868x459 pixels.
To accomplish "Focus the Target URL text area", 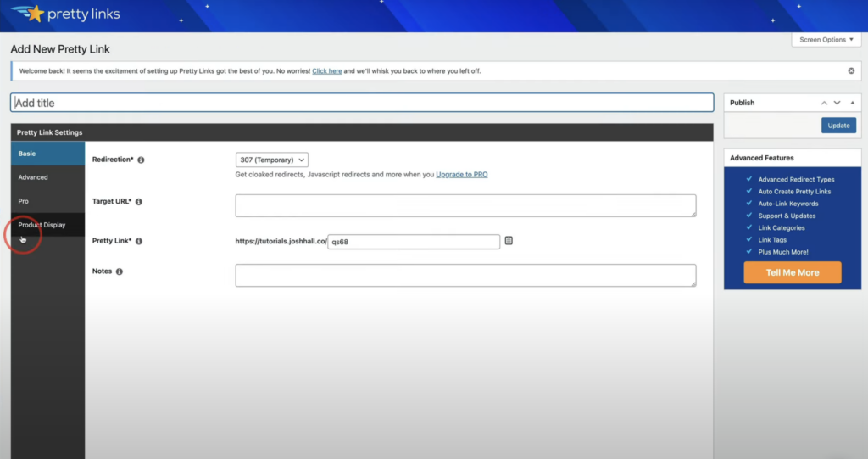I will click(465, 205).
